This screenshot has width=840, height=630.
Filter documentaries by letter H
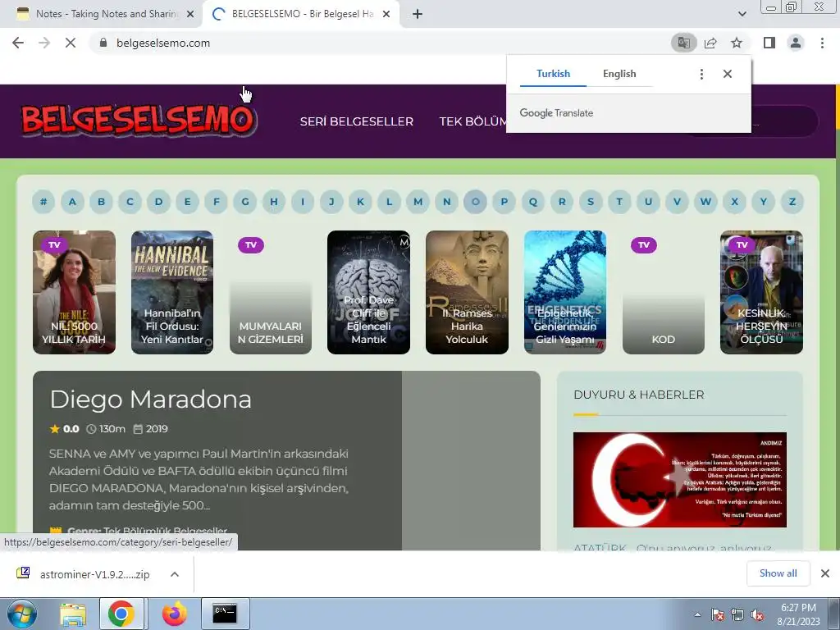tap(274, 202)
